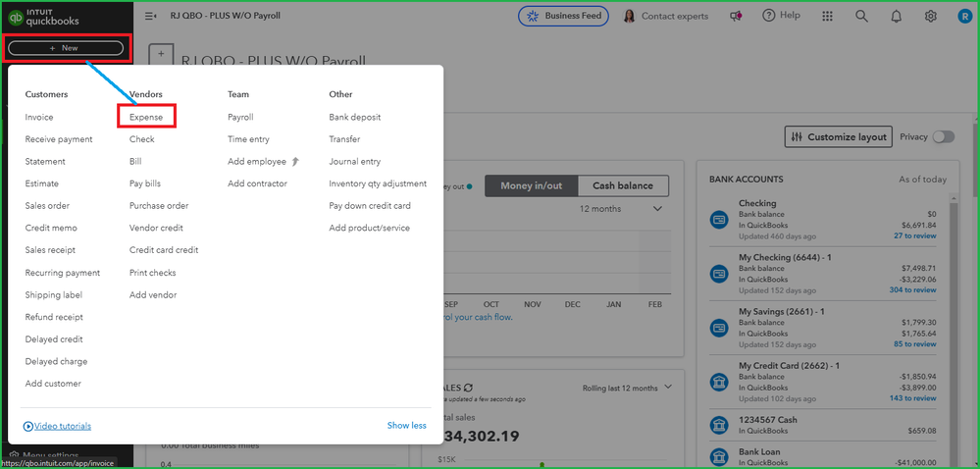
Task: Choose Purchase order under Vendors
Action: 159,206
